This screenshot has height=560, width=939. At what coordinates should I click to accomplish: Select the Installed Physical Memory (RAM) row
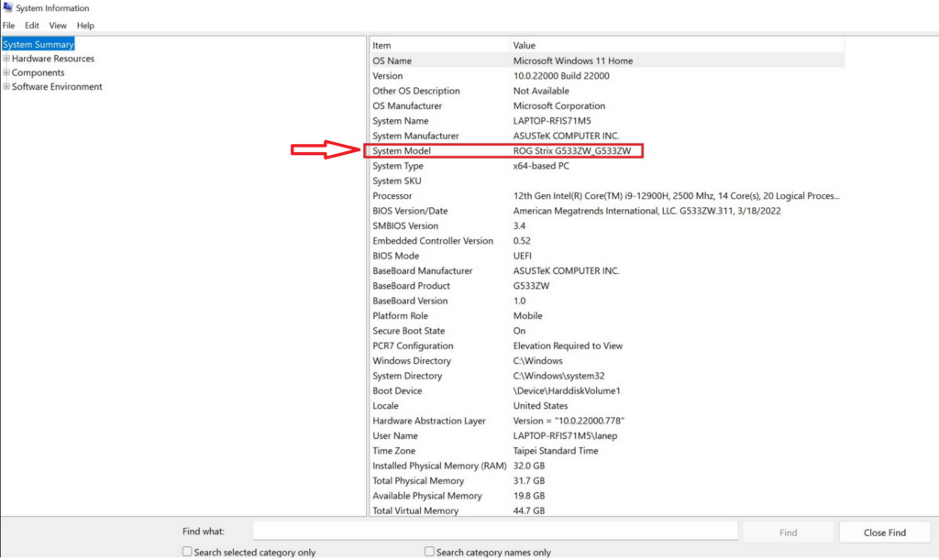607,466
